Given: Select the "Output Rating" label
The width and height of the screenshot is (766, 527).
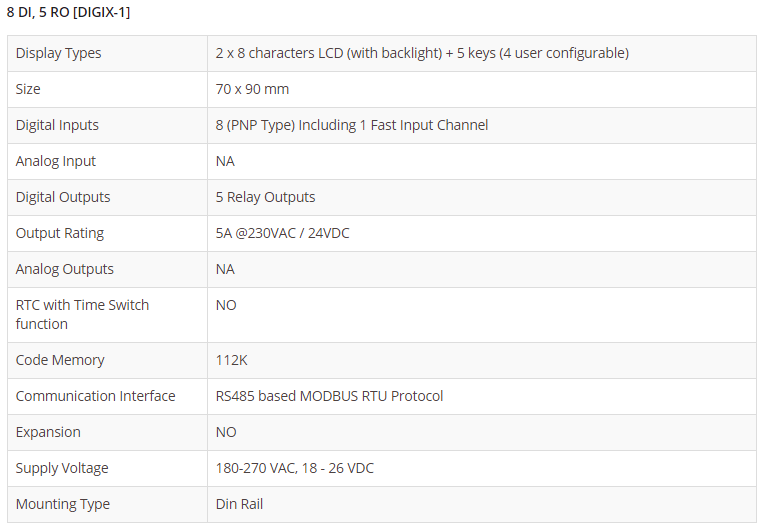Looking at the screenshot, I should [60, 233].
